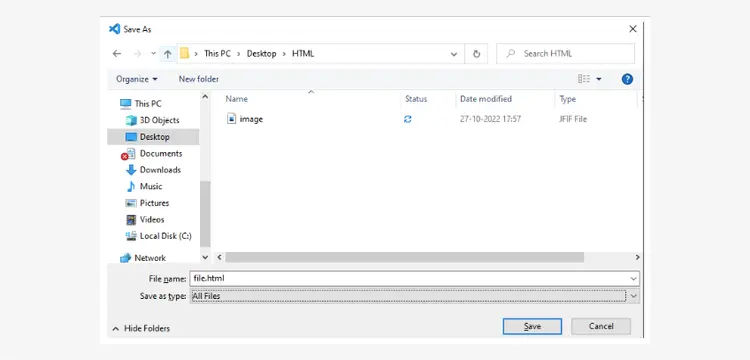Open the Save as type dropdown
This screenshot has height=360, width=750.
(x=633, y=296)
